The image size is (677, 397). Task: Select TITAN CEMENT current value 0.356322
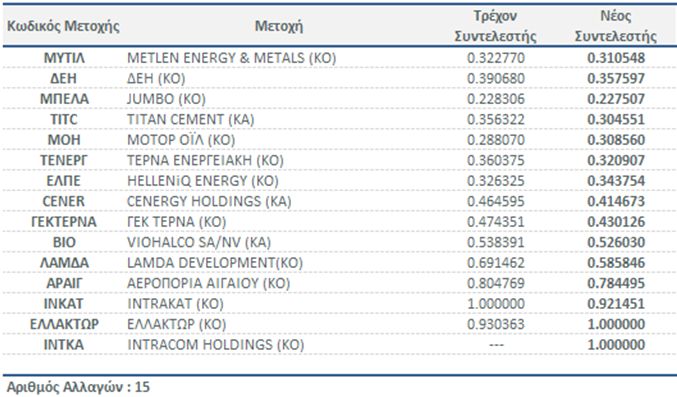coord(496,119)
